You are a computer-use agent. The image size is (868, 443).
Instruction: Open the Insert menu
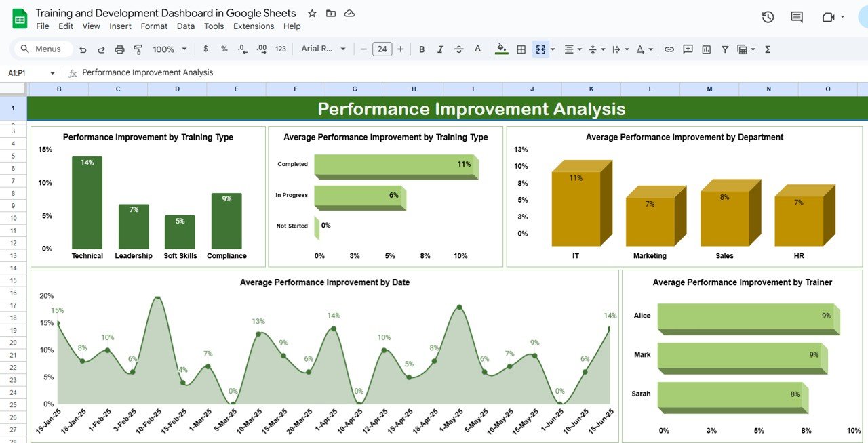tap(121, 26)
